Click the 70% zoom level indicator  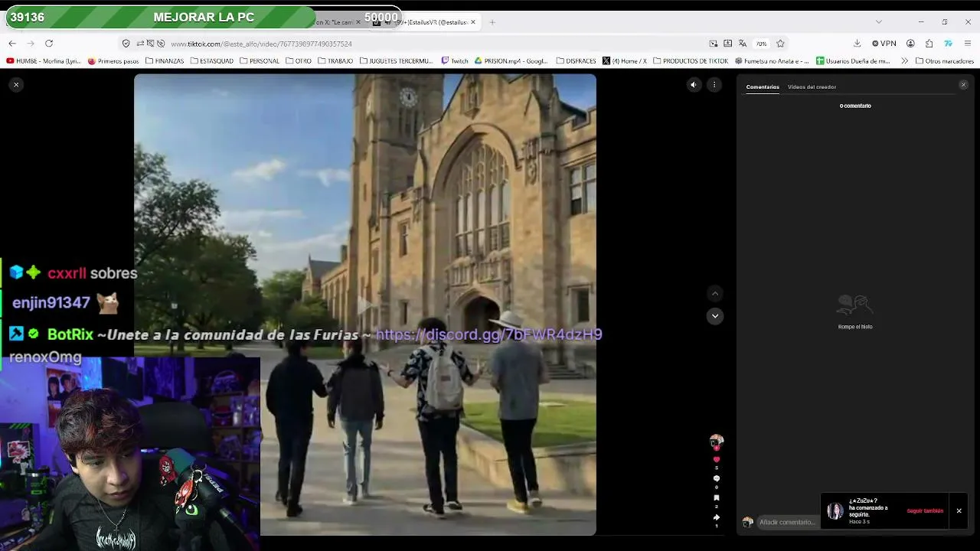pyautogui.click(x=761, y=44)
